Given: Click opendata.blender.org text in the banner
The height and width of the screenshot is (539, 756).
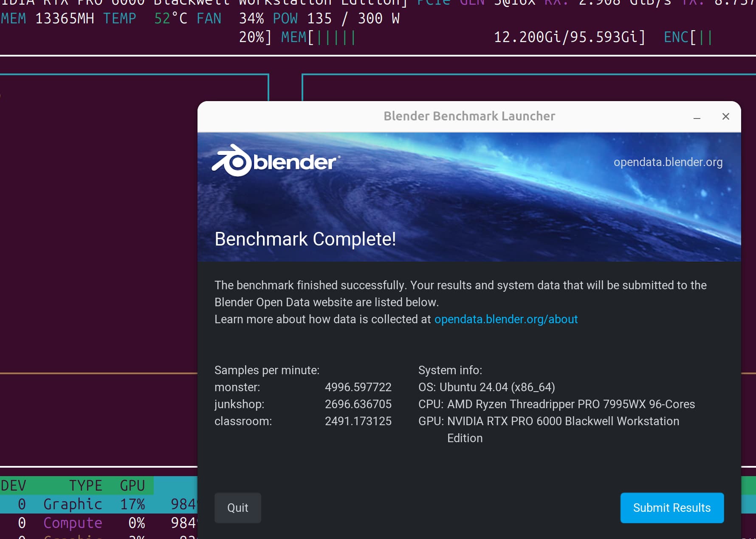Looking at the screenshot, I should coord(668,162).
